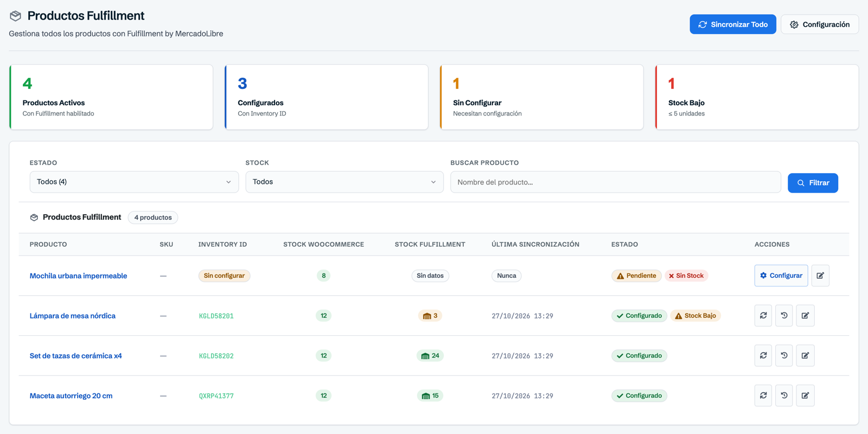Sync the Maceta autorriego 20 cm row
The image size is (868, 434).
(x=763, y=396)
